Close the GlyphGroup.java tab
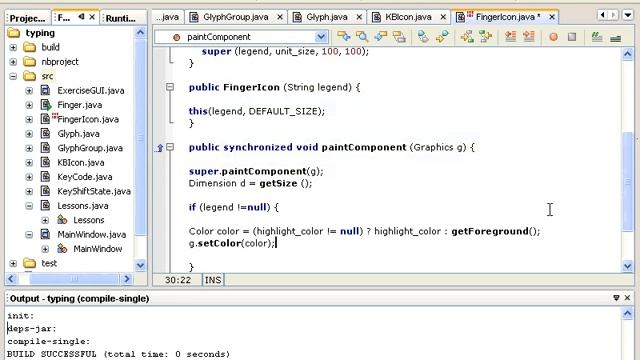 [280, 17]
